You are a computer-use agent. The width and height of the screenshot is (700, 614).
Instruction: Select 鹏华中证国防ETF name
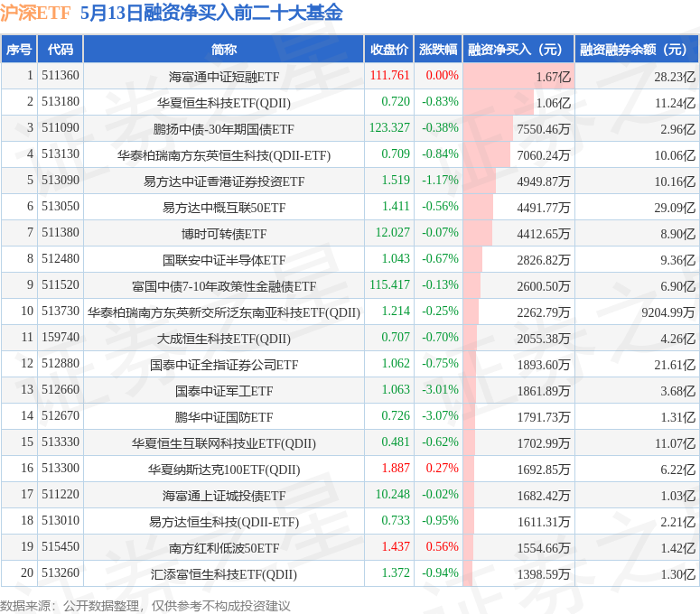point(224,418)
